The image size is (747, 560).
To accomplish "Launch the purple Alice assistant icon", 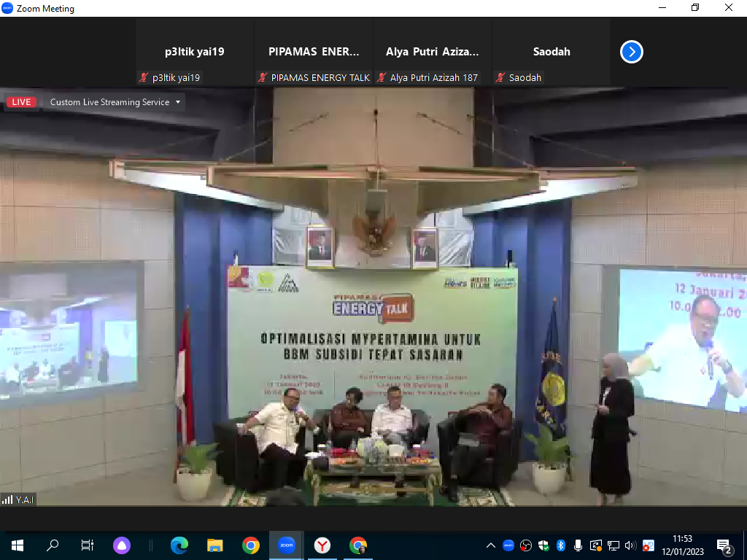I will tap(122, 545).
